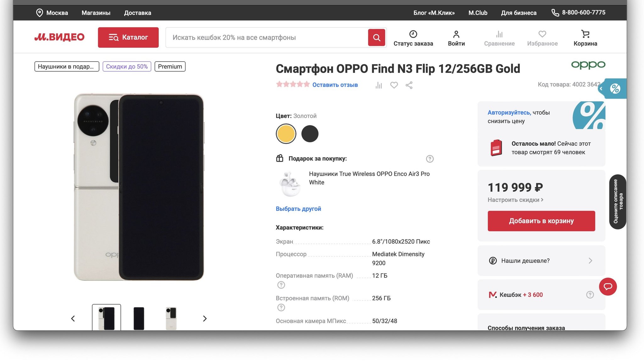Viewport: 644px width, 362px height.
Task: Click Оставить отзыв link
Action: 335,85
